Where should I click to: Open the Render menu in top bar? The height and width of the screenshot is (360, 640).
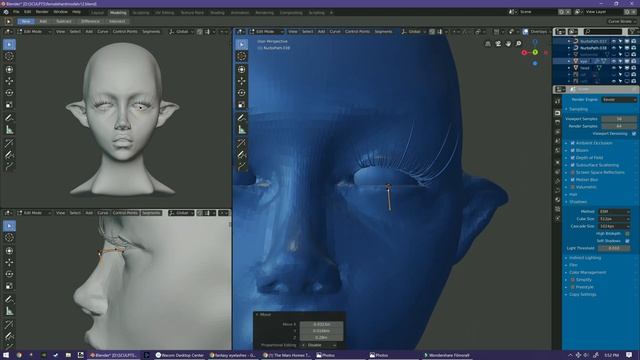point(42,12)
